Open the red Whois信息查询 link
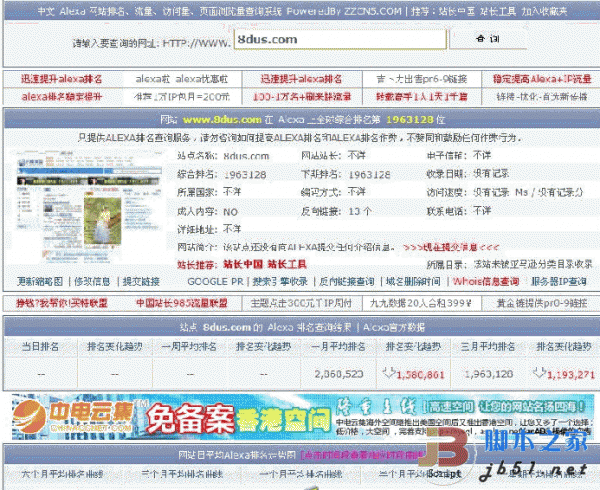Image resolution: width=600 pixels, height=490 pixels. coord(486,282)
